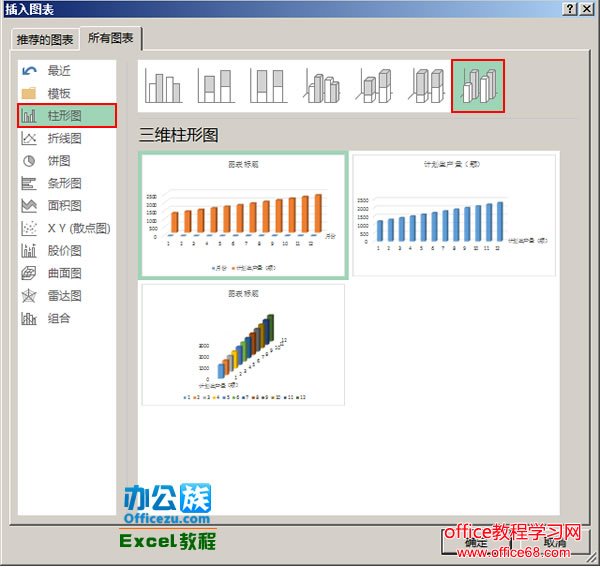This screenshot has width=600, height=569.
Task: Choose the 曲面图 surface chart category
Action: click(67, 273)
